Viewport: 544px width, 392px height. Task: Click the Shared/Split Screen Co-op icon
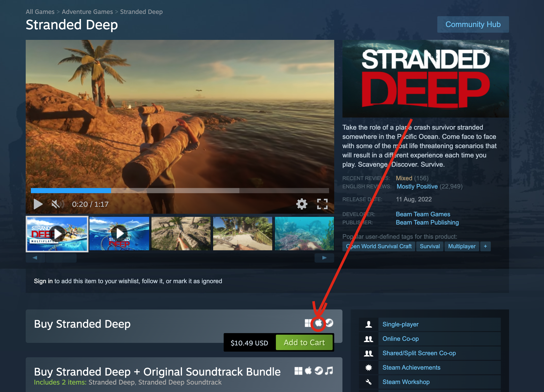[x=369, y=353]
